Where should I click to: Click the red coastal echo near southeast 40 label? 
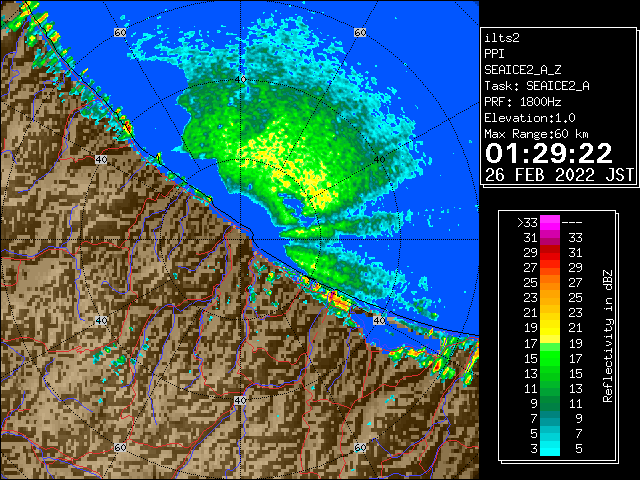tap(338, 300)
